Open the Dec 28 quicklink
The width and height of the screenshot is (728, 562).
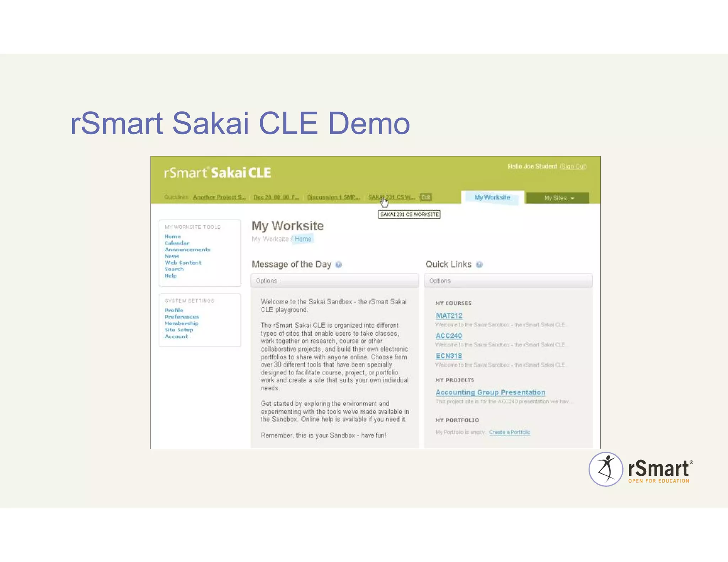pos(276,197)
